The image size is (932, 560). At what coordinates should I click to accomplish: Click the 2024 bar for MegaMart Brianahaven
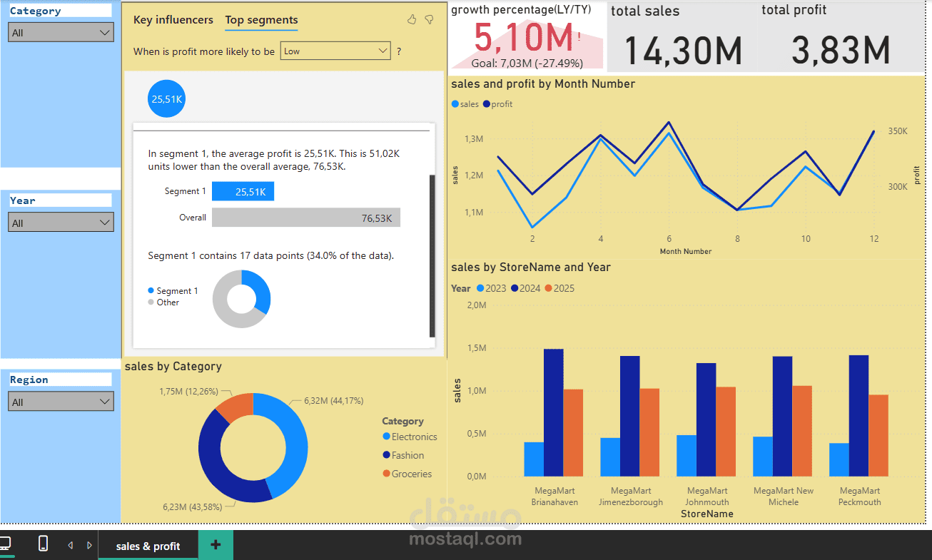(x=554, y=412)
